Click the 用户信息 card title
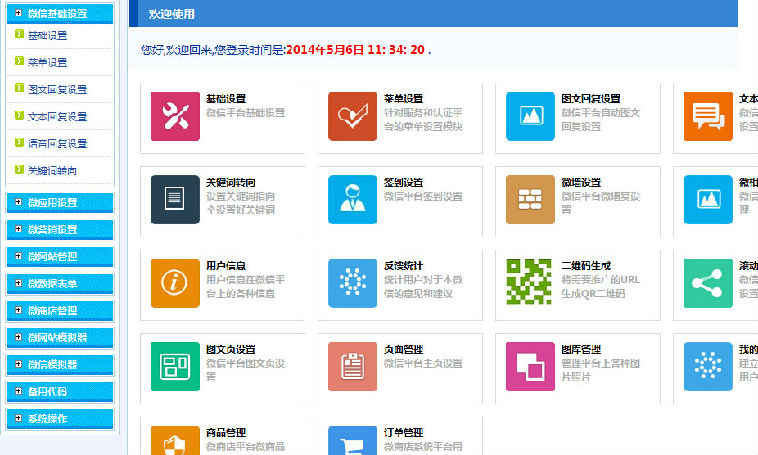Viewport: 758px width, 455px height. coord(226,266)
